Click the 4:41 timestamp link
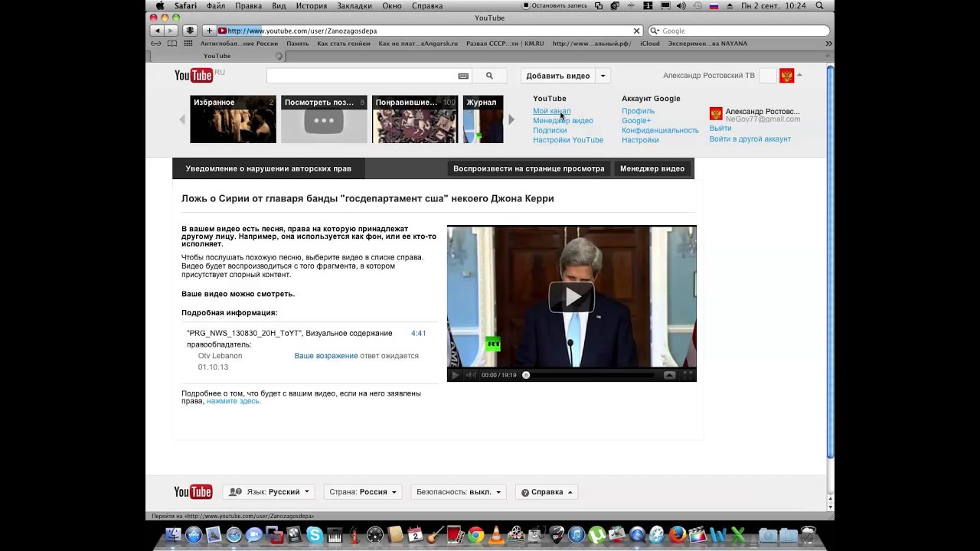The height and width of the screenshot is (551, 980). pos(419,334)
